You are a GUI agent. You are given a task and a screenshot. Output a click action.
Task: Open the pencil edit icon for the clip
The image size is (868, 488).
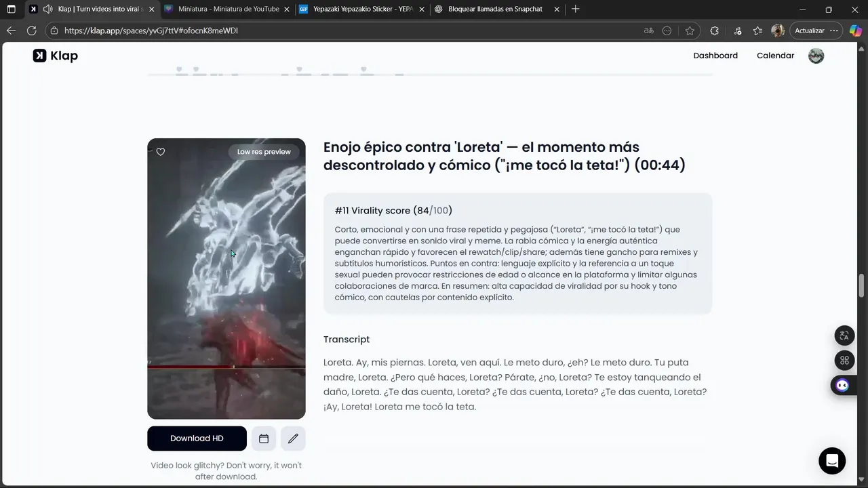[293, 439]
